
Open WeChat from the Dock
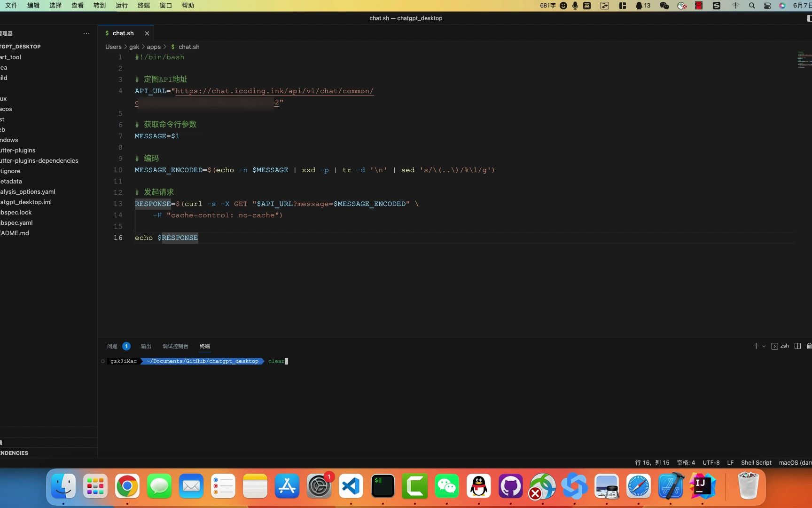[446, 486]
